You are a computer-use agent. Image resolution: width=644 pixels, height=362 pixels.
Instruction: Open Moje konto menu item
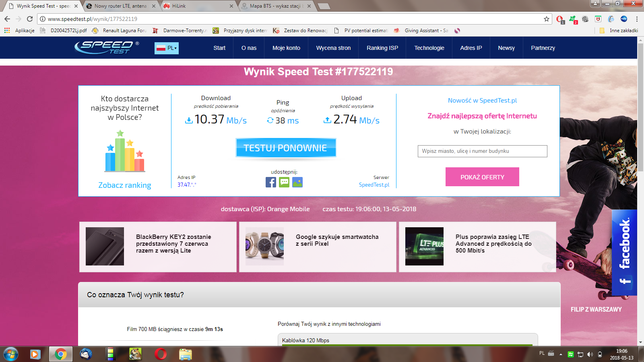(x=286, y=48)
